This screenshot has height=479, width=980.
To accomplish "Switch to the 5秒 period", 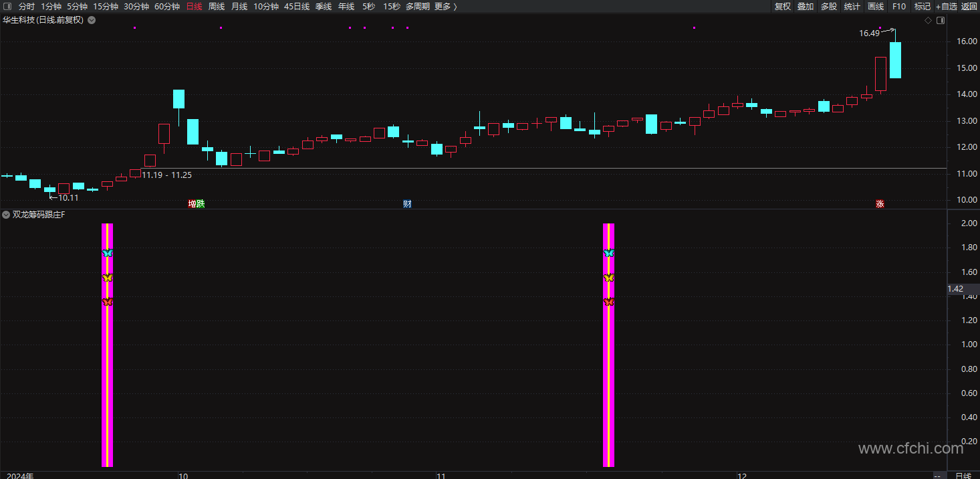I will (369, 6).
